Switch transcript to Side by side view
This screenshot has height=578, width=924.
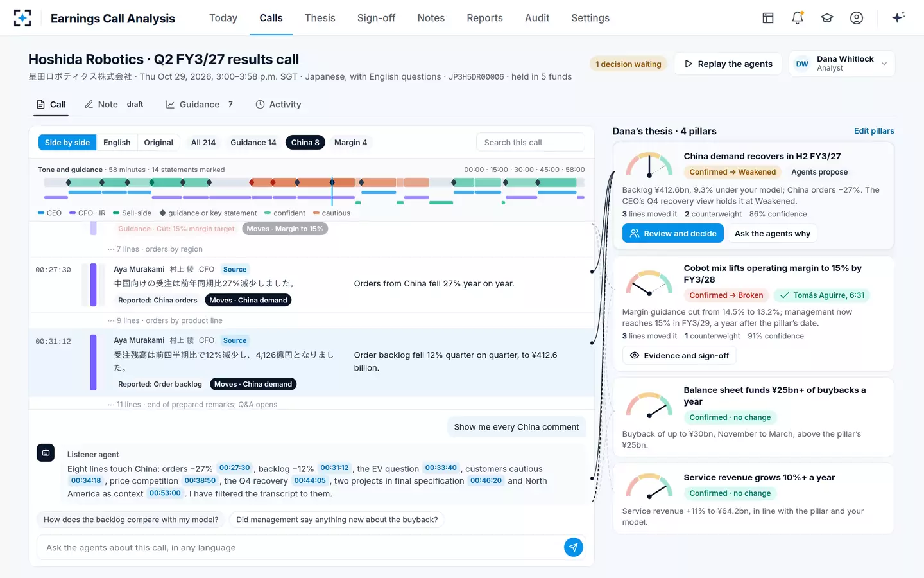pos(67,143)
